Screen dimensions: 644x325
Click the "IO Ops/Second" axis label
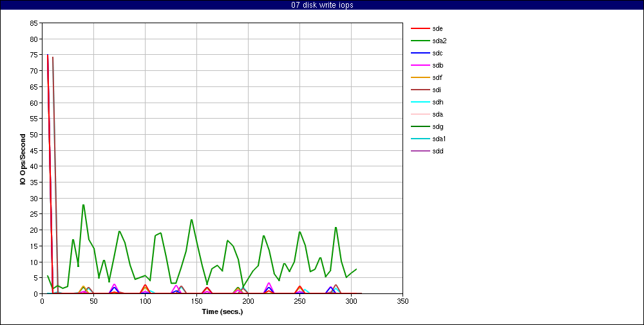[x=23, y=159]
